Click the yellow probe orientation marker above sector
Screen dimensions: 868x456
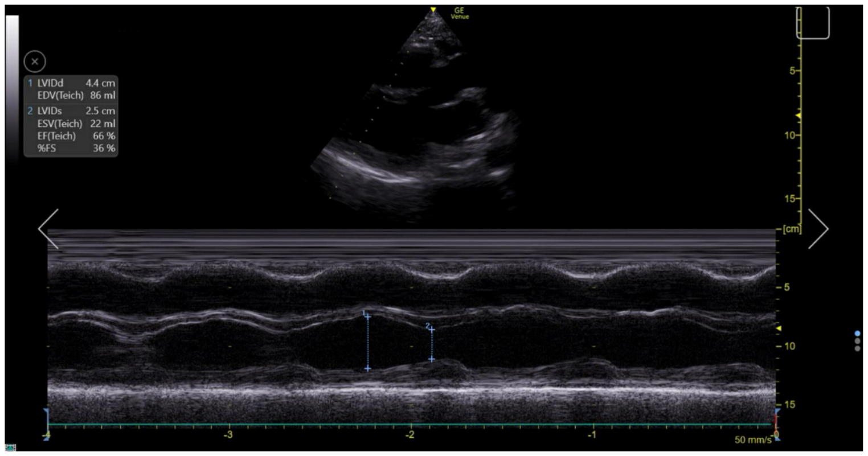tap(433, 10)
